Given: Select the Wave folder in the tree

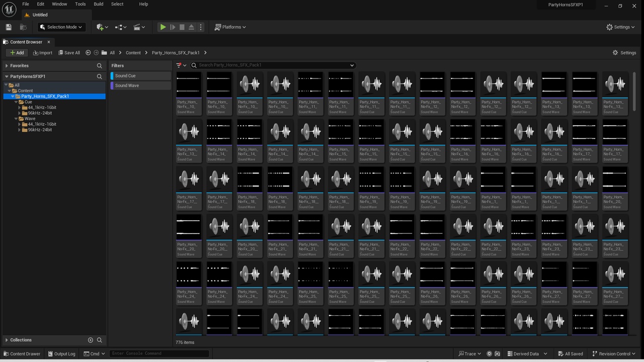Looking at the screenshot, I should (30, 119).
